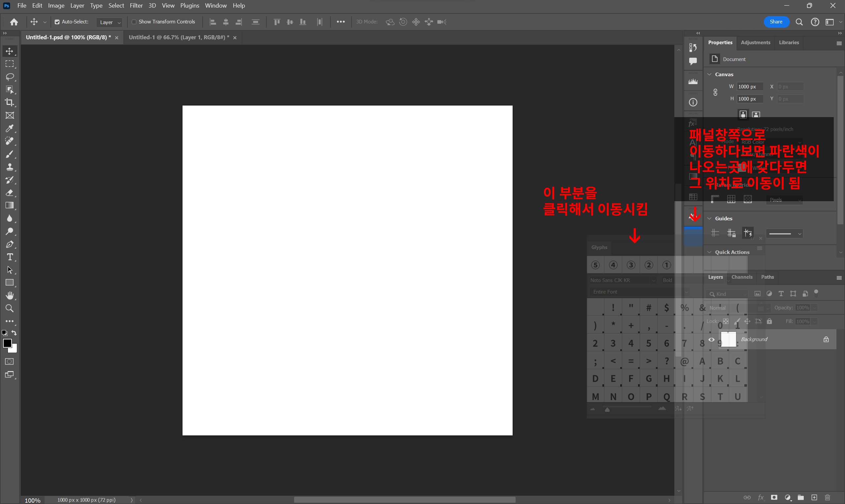
Task: Select the Hand tool
Action: click(x=10, y=296)
